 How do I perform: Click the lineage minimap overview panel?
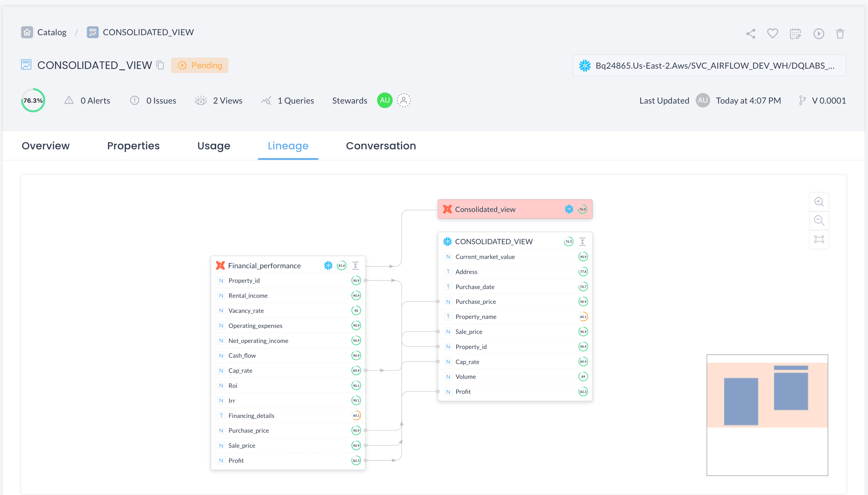tap(767, 415)
